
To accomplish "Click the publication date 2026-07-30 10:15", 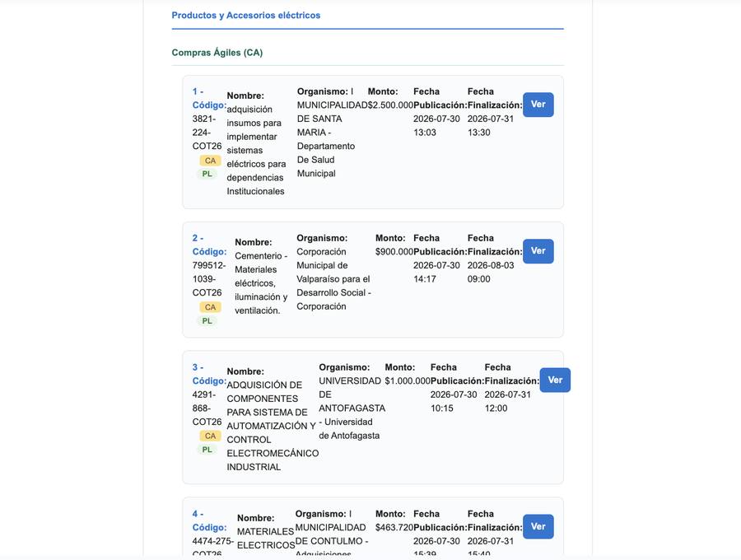I will coord(453,401).
